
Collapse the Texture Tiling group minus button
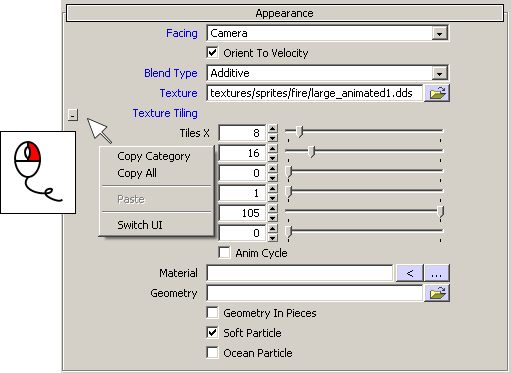[73, 115]
